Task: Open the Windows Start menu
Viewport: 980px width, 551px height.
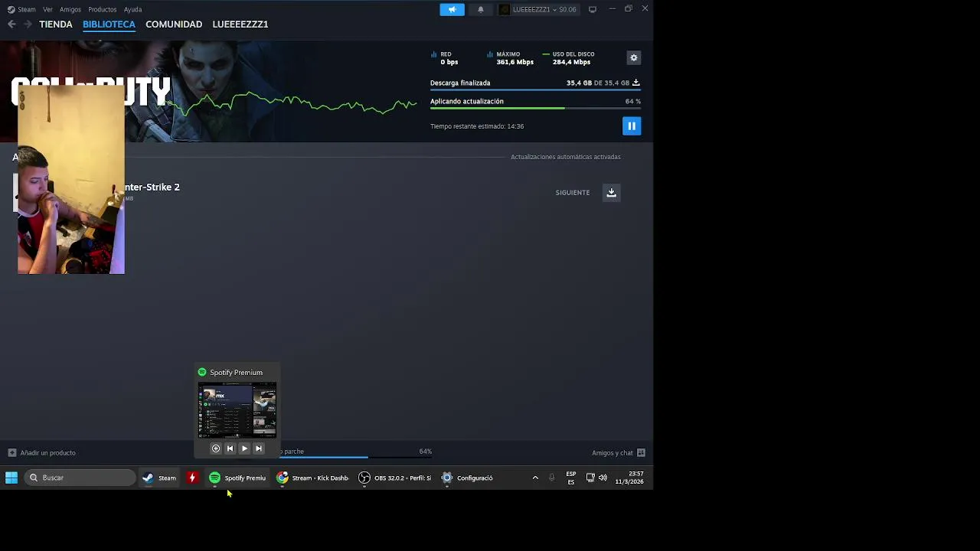Action: click(x=11, y=478)
